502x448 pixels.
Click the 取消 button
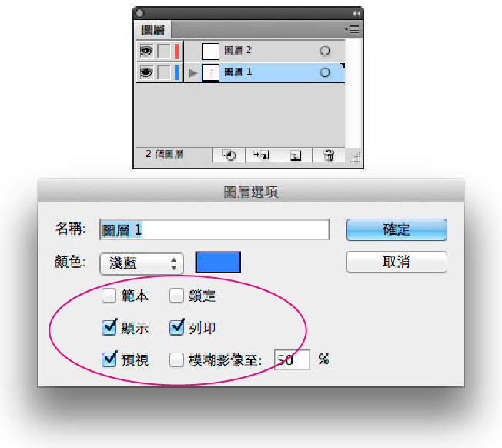pyautogui.click(x=397, y=262)
